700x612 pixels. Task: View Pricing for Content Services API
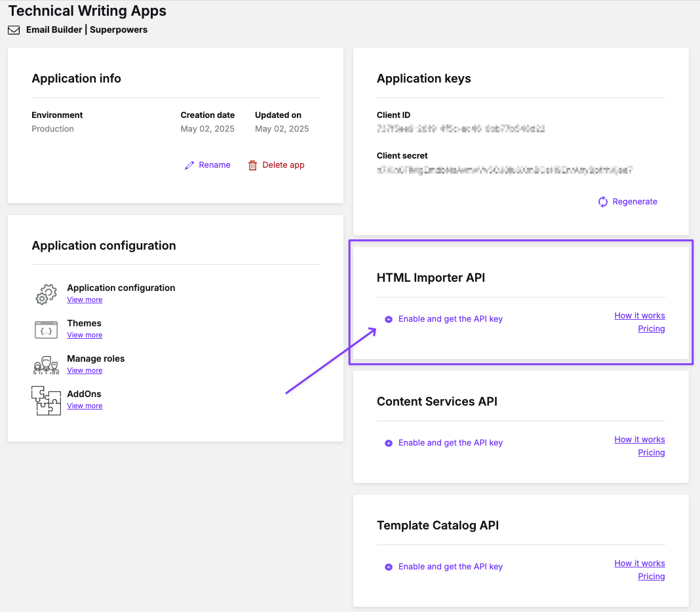tap(651, 453)
